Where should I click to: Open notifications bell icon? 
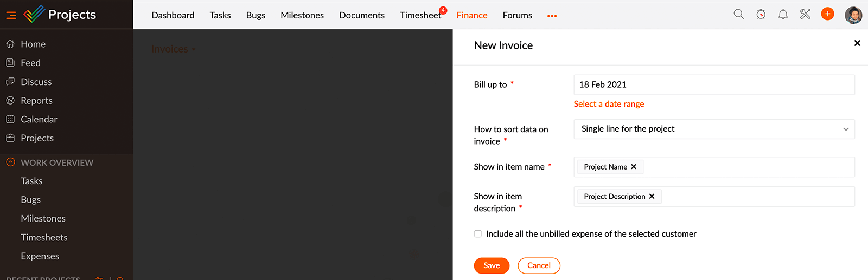[x=783, y=14]
